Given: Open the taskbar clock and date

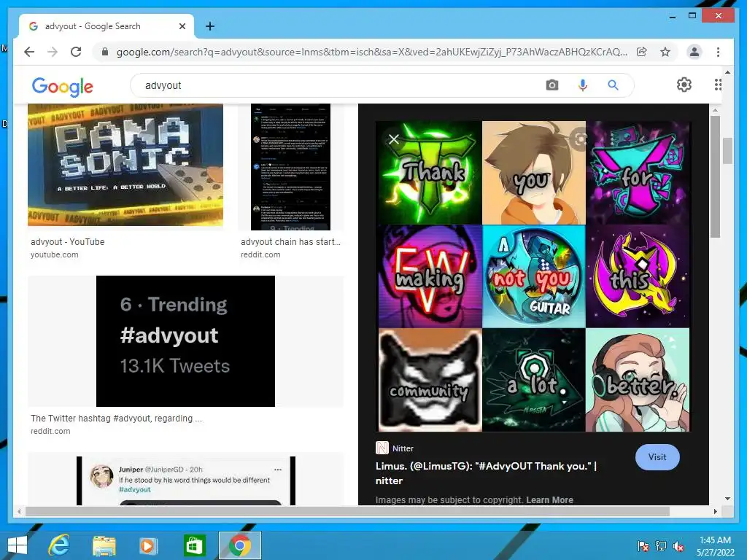Looking at the screenshot, I should (715, 546).
